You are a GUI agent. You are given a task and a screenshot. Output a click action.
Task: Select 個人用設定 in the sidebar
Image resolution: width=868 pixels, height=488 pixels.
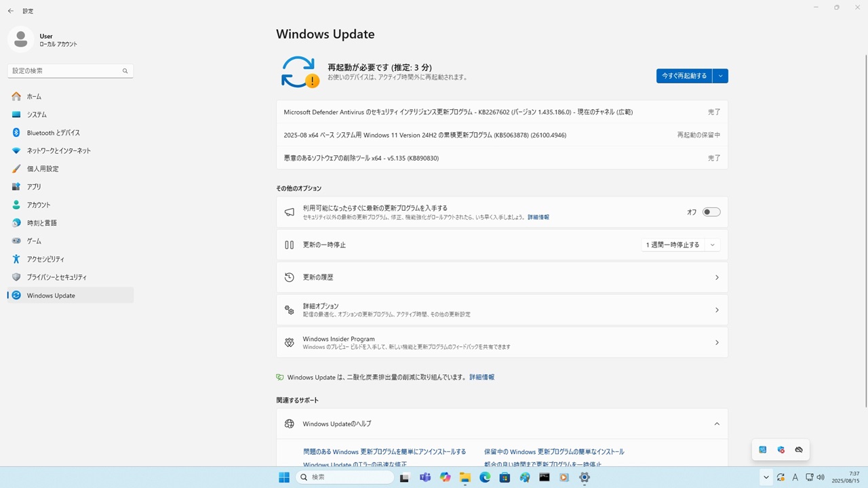[x=71, y=169]
